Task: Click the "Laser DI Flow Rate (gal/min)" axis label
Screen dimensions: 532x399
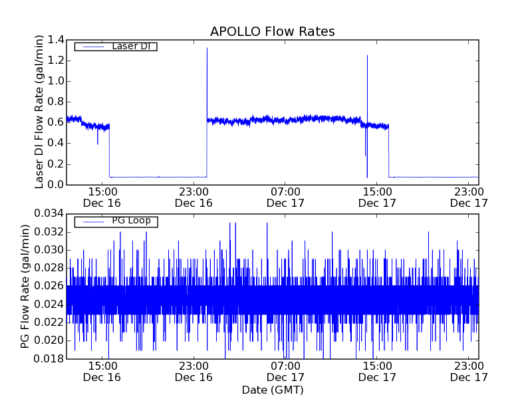Action: [x=39, y=112]
